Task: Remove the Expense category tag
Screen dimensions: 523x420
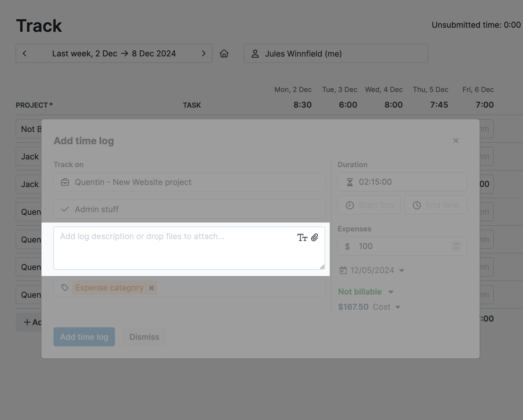Action: click(x=152, y=288)
